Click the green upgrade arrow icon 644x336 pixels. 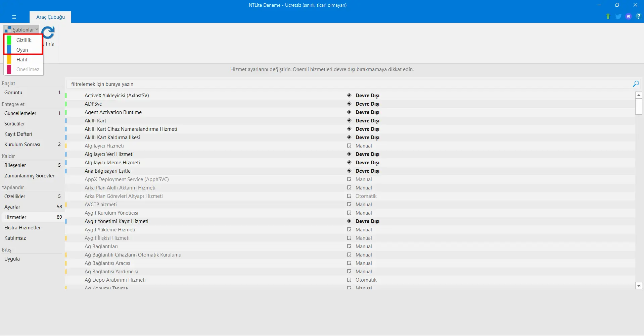608,16
